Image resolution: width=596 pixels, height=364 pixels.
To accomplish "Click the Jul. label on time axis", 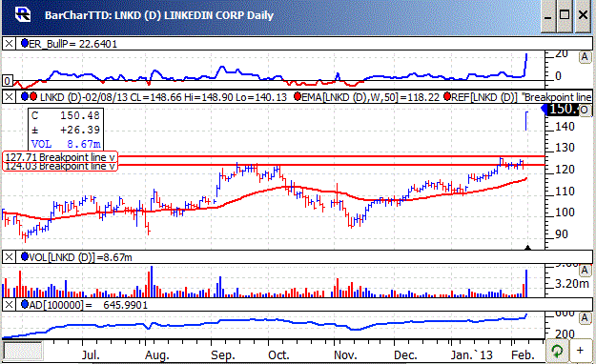I will click(x=91, y=355).
